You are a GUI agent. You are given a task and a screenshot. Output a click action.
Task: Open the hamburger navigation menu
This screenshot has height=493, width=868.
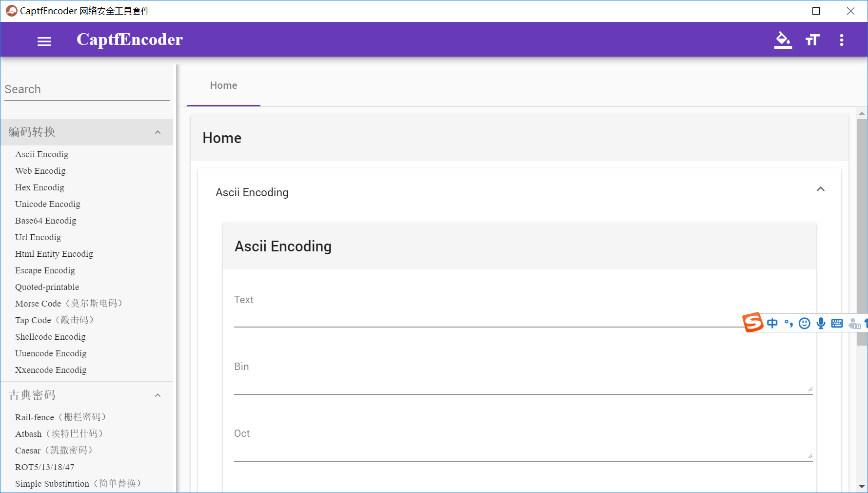tap(44, 41)
